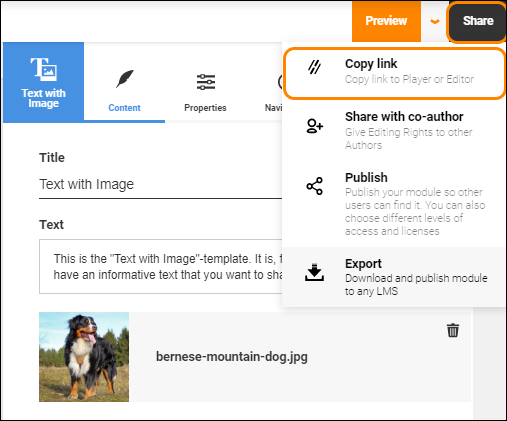Click the orange Preview button
The image size is (507, 421).
click(386, 21)
